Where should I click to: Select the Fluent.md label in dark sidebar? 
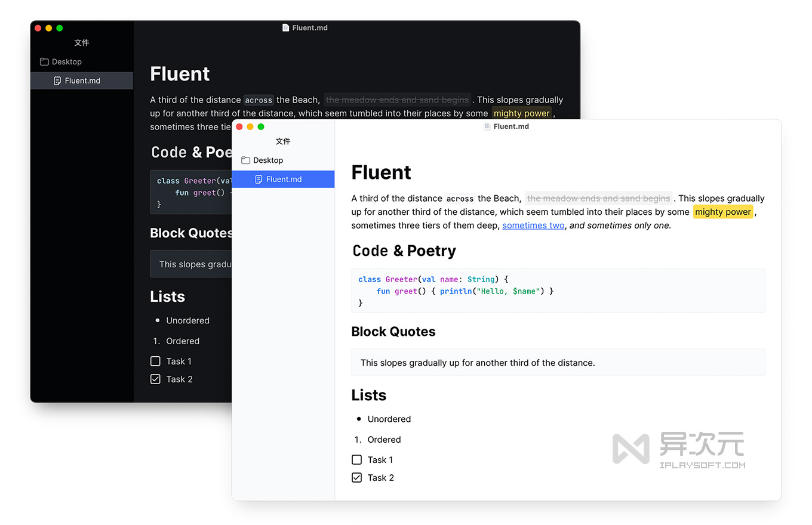82,81
